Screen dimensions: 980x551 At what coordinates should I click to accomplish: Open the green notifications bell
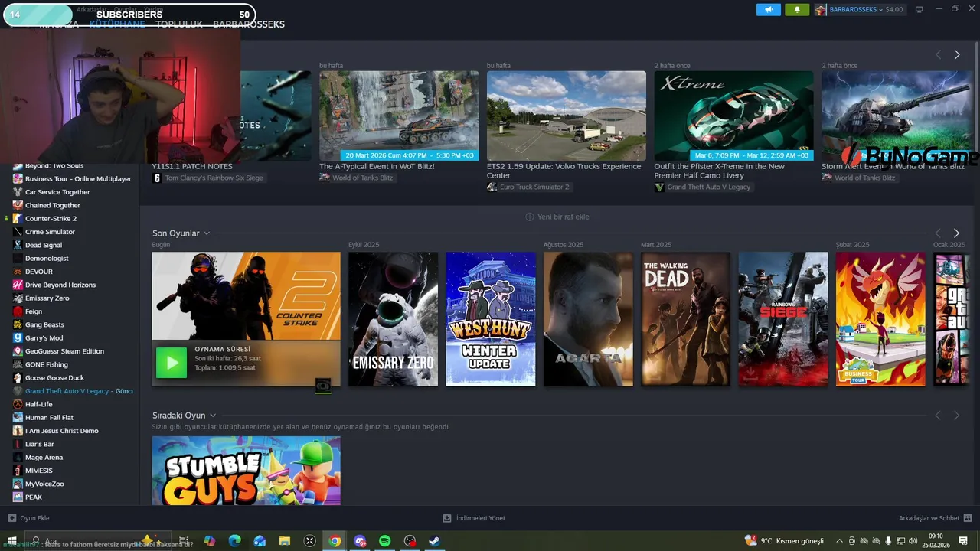pyautogui.click(x=797, y=10)
